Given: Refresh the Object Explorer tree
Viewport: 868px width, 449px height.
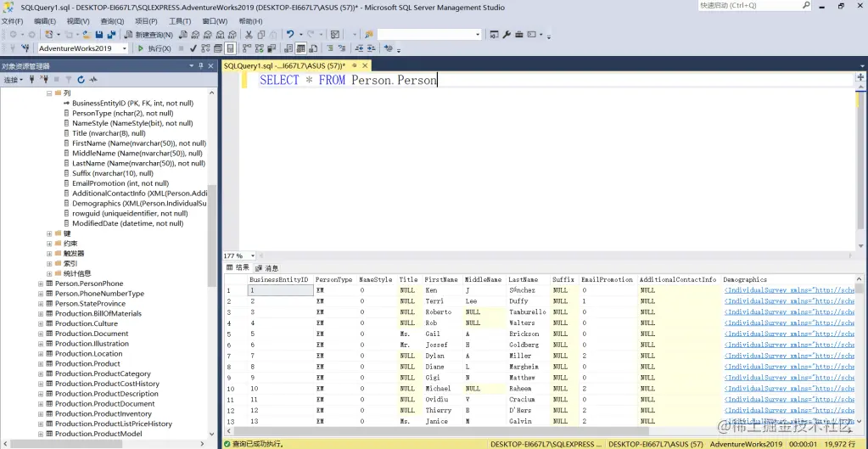Looking at the screenshot, I should (81, 80).
